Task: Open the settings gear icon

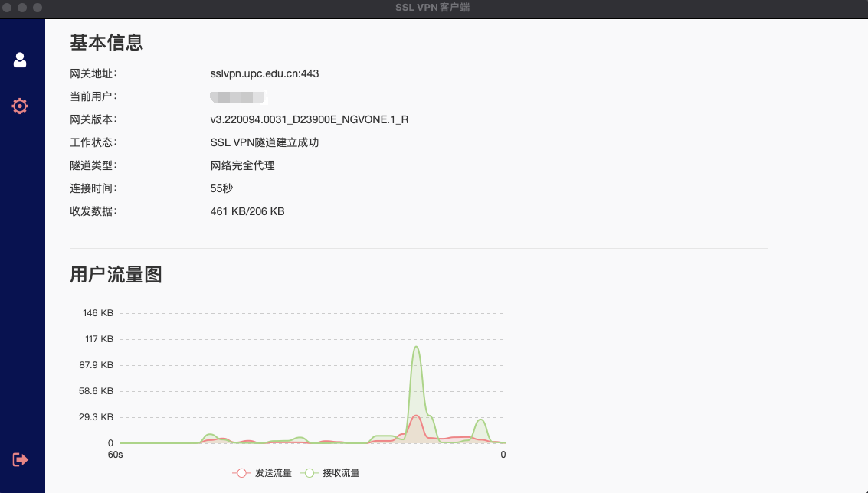Action: point(20,106)
